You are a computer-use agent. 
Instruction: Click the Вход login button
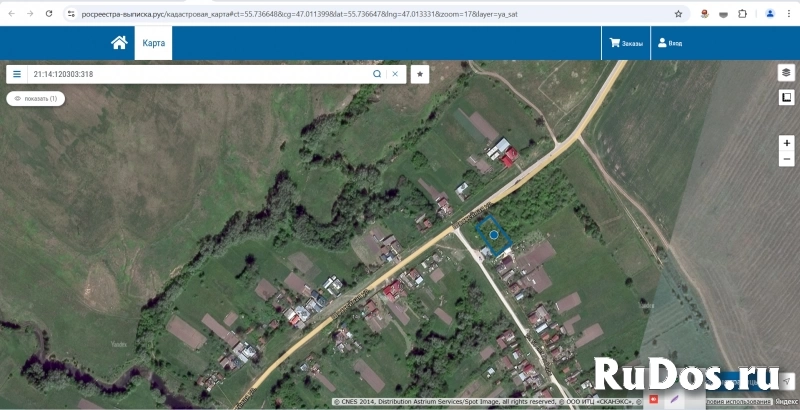pos(669,43)
